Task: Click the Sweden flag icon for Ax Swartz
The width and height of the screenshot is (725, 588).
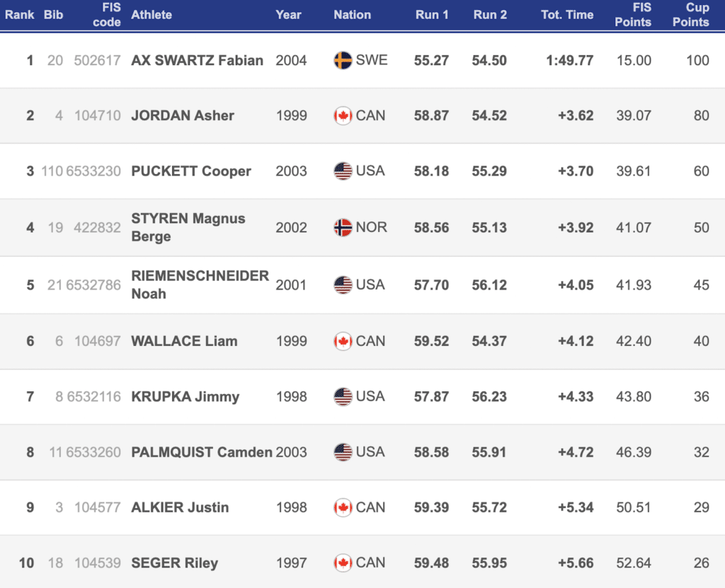Action: pyautogui.click(x=343, y=60)
